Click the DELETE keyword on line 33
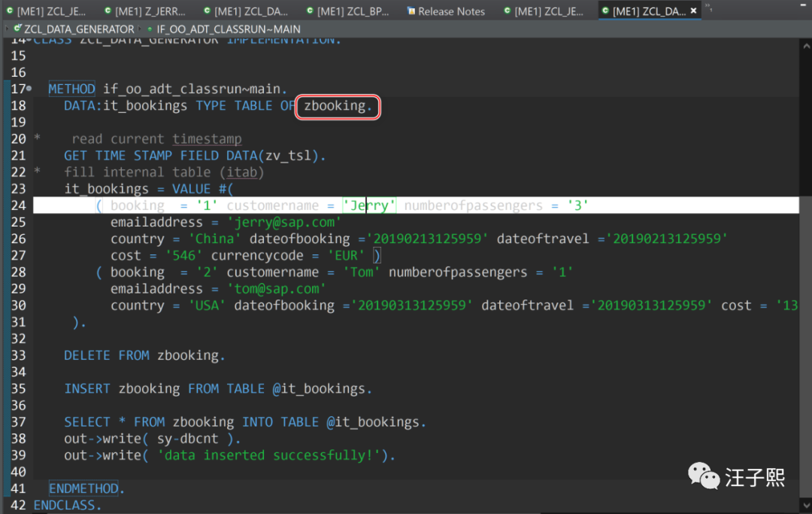The height and width of the screenshot is (514, 812). pos(87,355)
